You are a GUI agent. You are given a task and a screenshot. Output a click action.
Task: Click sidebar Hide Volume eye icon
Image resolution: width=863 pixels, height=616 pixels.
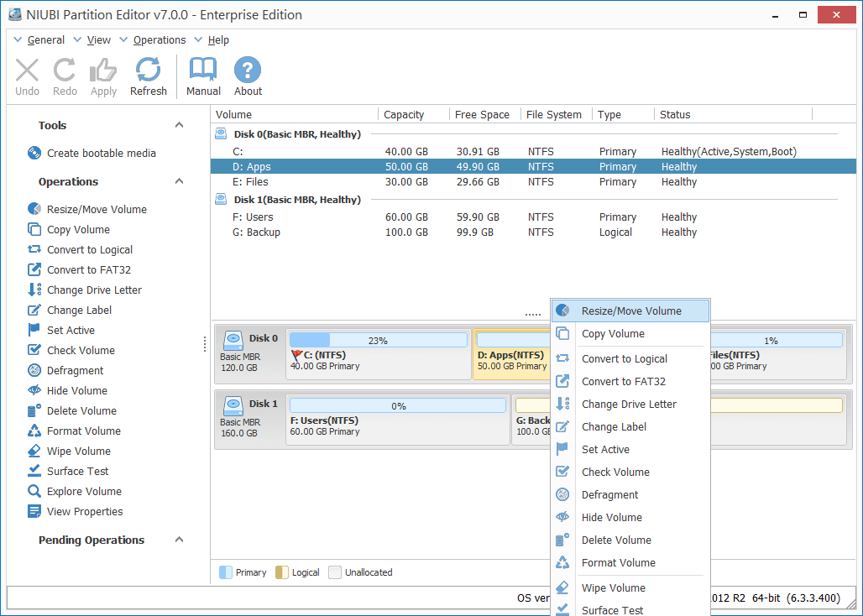(34, 390)
